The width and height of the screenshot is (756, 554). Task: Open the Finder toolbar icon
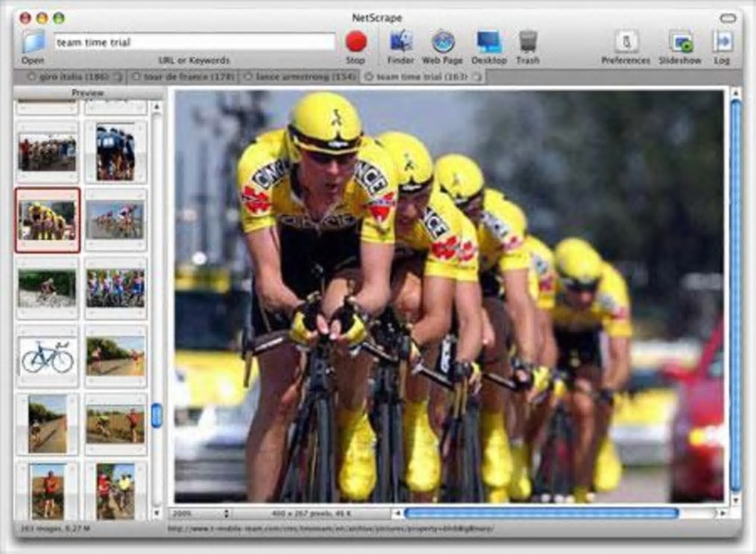click(401, 41)
